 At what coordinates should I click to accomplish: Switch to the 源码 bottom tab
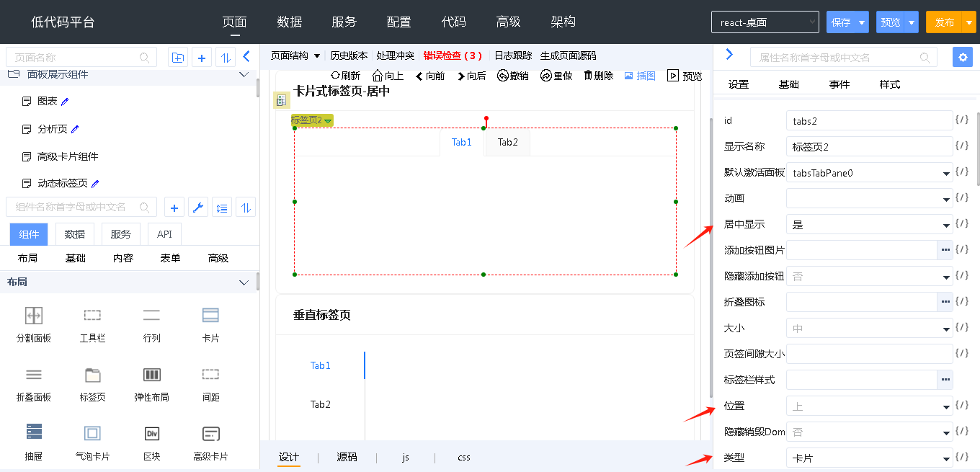[x=347, y=457]
